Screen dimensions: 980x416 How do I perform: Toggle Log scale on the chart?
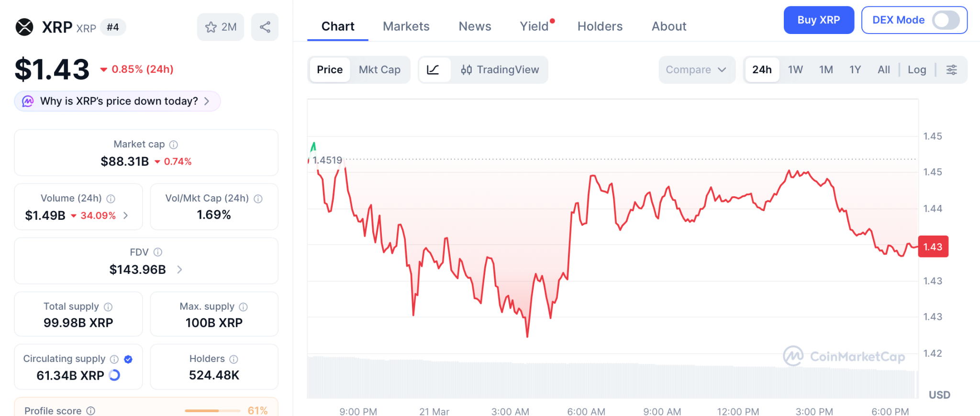pos(916,69)
